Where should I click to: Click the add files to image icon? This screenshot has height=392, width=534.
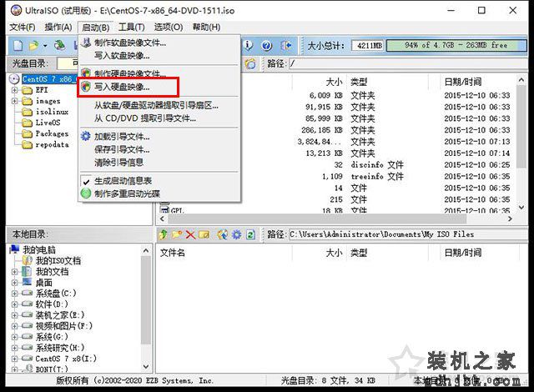(x=223, y=234)
